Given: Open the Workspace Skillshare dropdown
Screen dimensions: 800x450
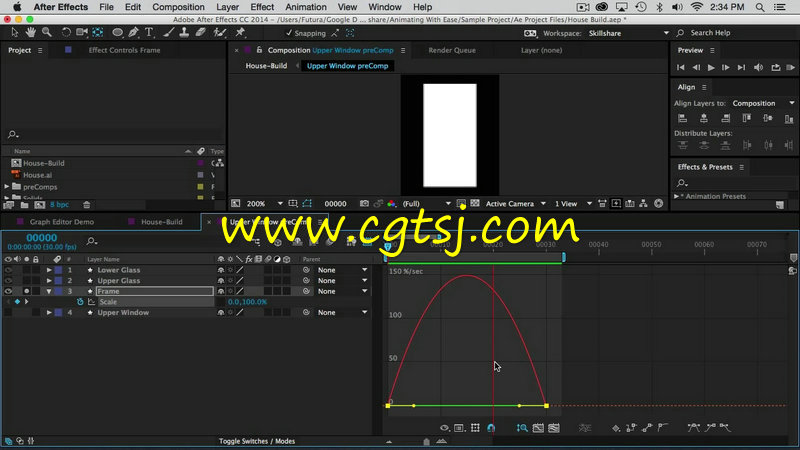Looking at the screenshot, I should click(x=629, y=33).
